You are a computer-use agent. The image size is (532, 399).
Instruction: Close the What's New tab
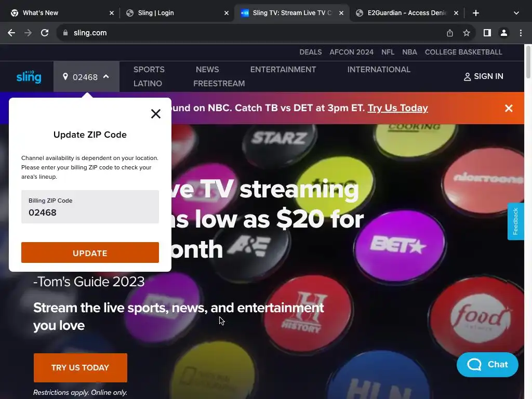112,13
